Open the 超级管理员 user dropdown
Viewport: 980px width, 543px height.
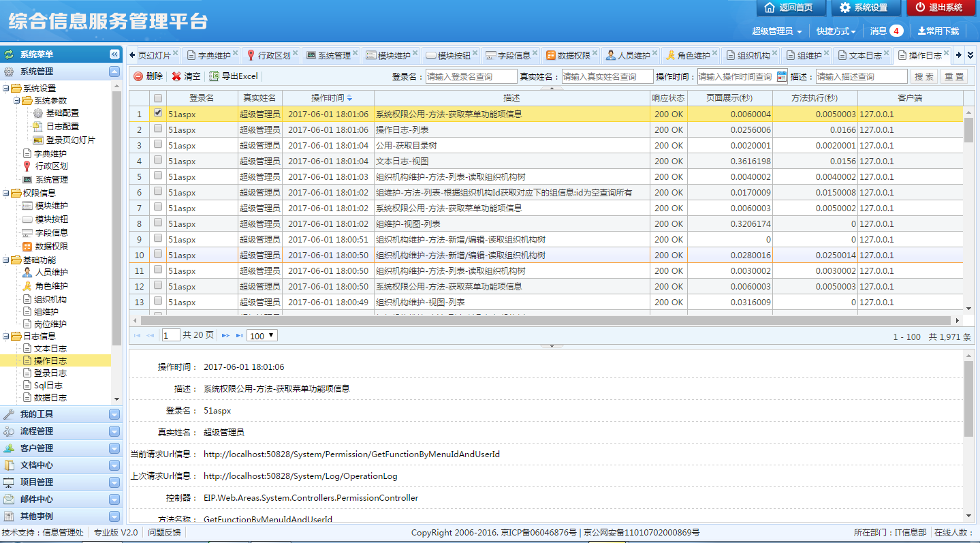point(776,31)
